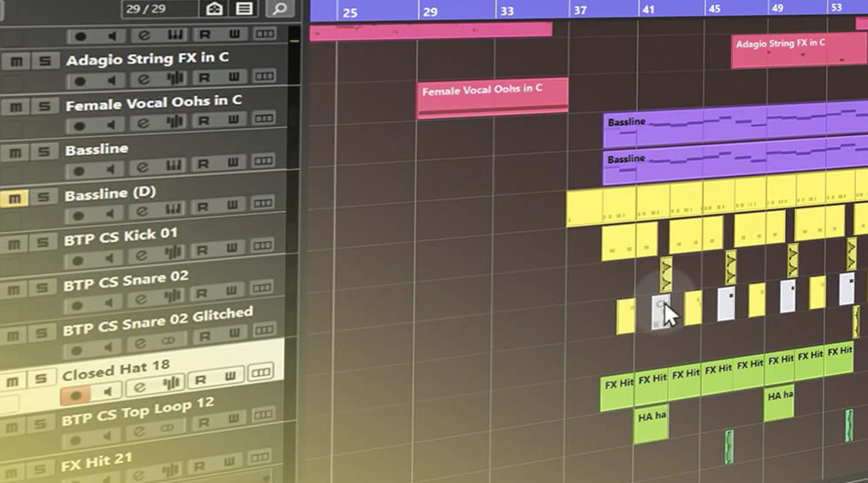
Task: Enable read automation on Closed Hat 18
Action: [x=200, y=379]
